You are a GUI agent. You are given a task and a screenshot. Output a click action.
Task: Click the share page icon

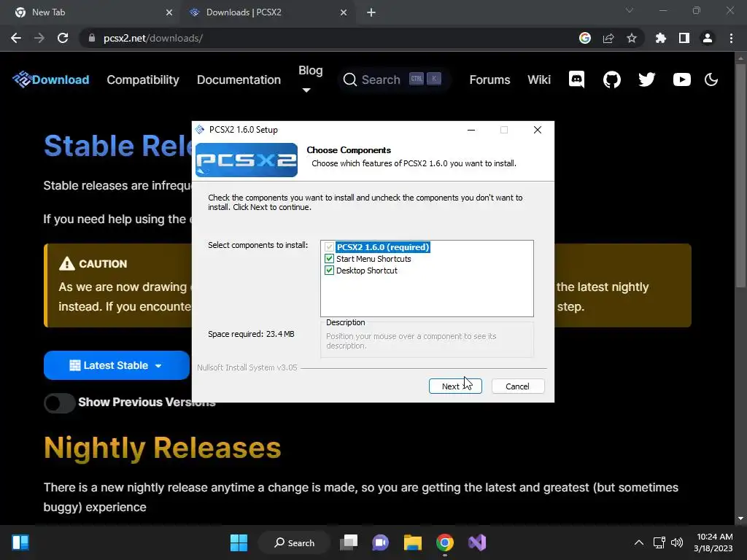coord(608,38)
